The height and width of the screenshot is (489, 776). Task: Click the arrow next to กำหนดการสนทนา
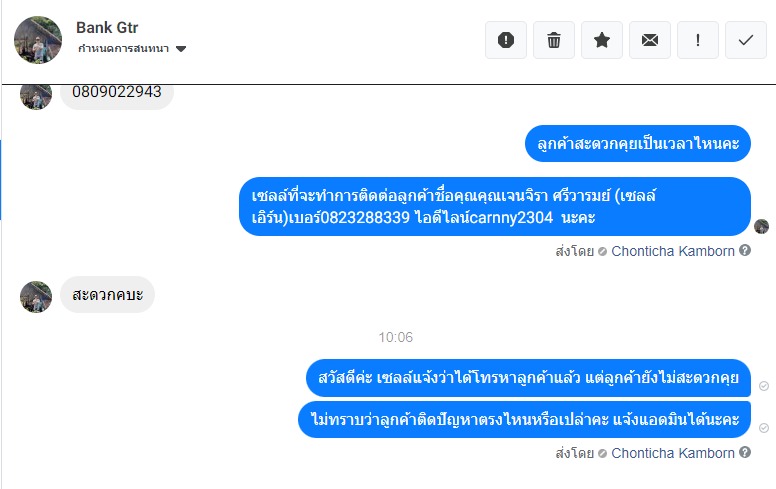(181, 49)
